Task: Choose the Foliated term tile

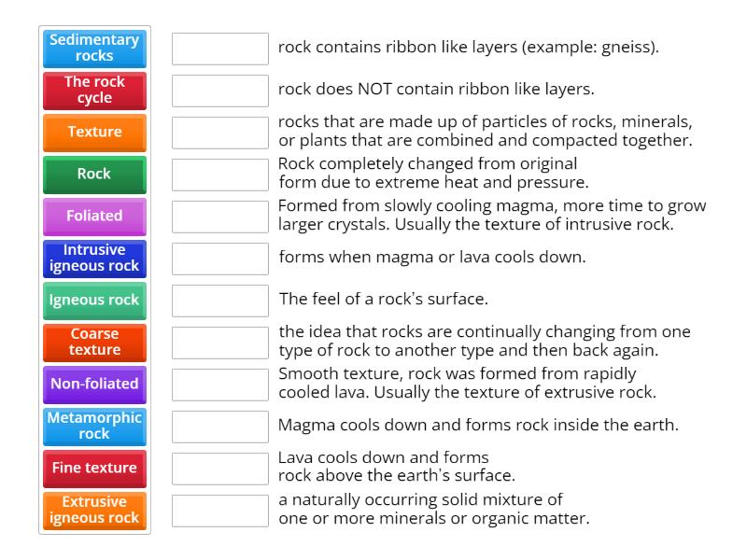Action: [x=93, y=217]
